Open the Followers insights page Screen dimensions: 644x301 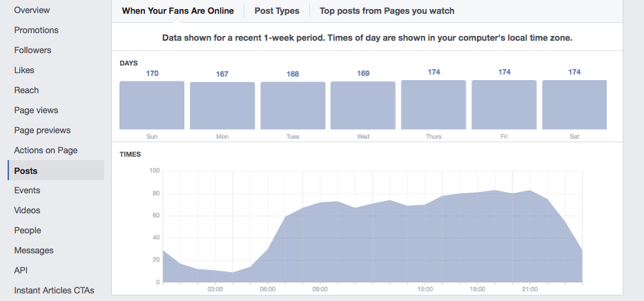(x=32, y=50)
